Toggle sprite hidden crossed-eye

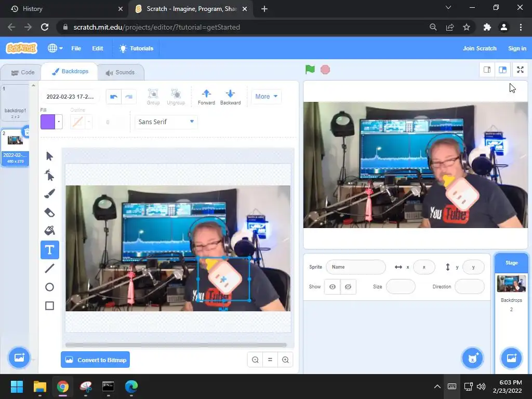[x=348, y=287]
